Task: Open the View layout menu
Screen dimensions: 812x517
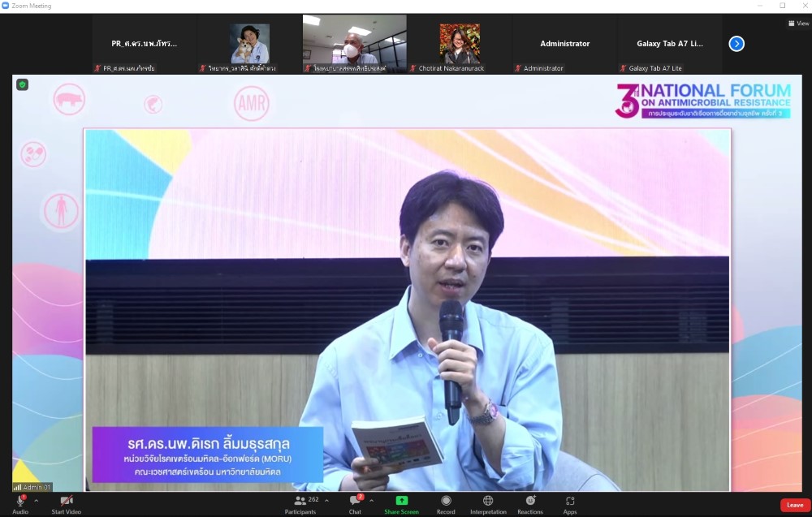Action: tap(798, 24)
